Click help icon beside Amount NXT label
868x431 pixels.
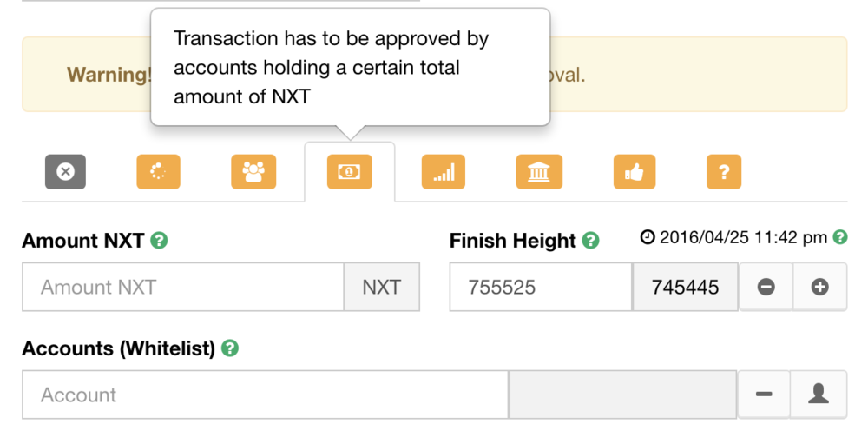pyautogui.click(x=159, y=241)
